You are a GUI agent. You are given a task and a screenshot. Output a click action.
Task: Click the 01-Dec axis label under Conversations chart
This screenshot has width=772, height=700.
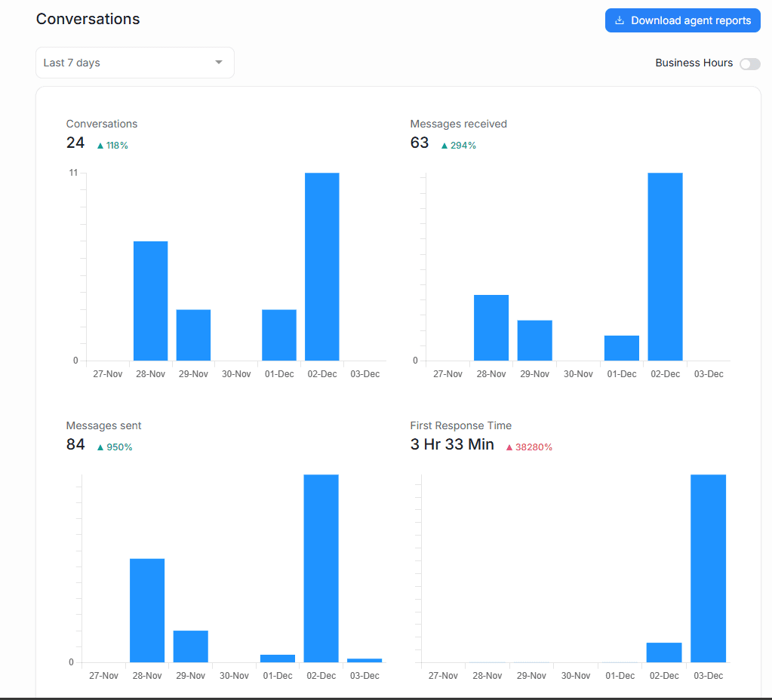coord(278,373)
